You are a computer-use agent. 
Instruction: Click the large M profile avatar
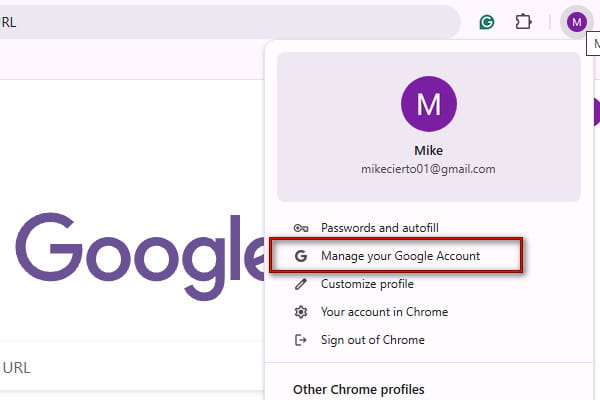pyautogui.click(x=429, y=104)
